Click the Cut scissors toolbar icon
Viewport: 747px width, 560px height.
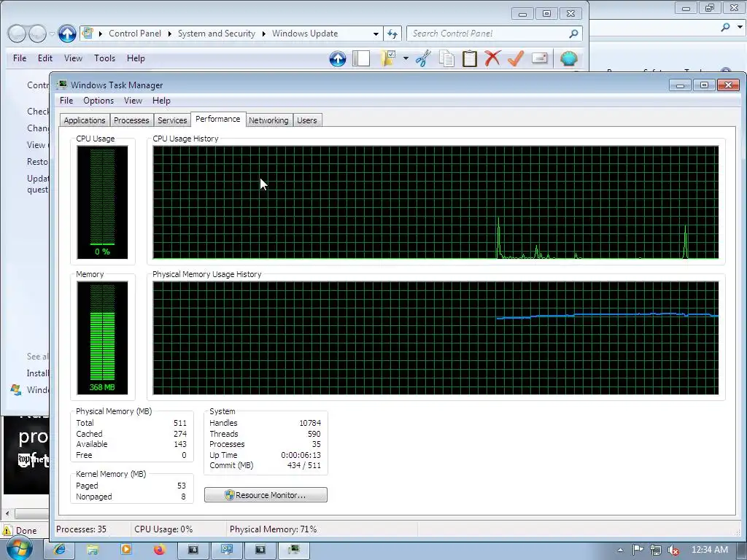(422, 58)
